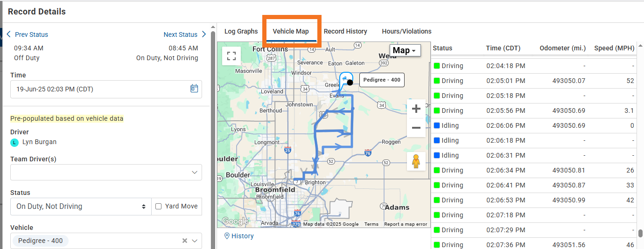This screenshot has height=249, width=644.
Task: Select the Street View pegman icon
Action: tap(416, 161)
